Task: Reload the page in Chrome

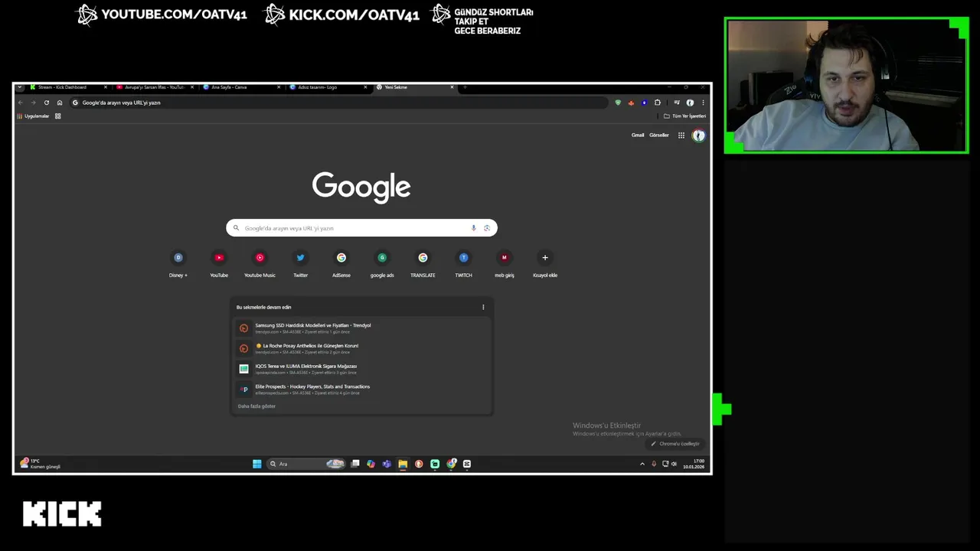Action: click(x=47, y=103)
